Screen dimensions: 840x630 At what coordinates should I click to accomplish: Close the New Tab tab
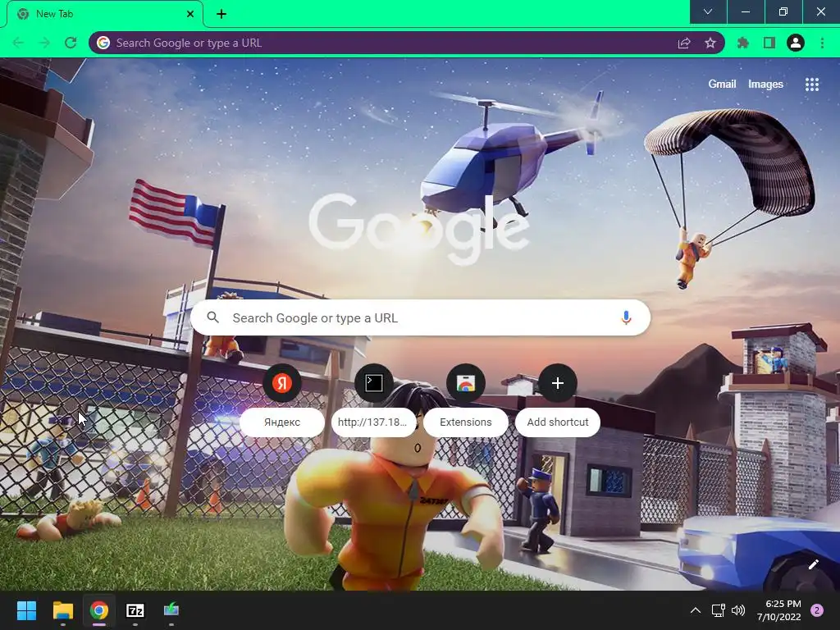coord(190,14)
